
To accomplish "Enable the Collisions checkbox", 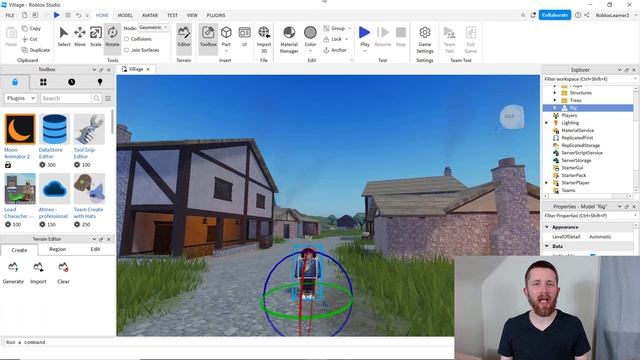I will pyautogui.click(x=127, y=39).
